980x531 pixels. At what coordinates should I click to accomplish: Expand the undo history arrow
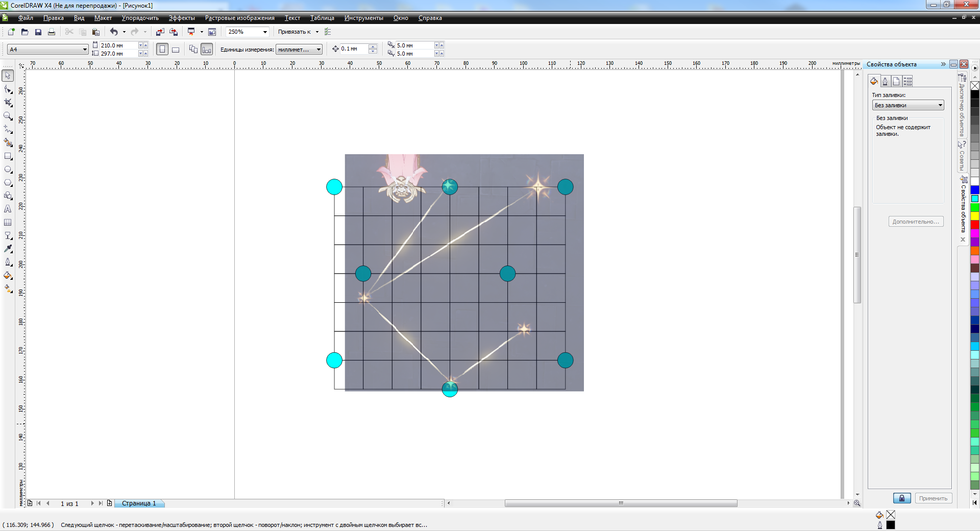[x=124, y=32]
